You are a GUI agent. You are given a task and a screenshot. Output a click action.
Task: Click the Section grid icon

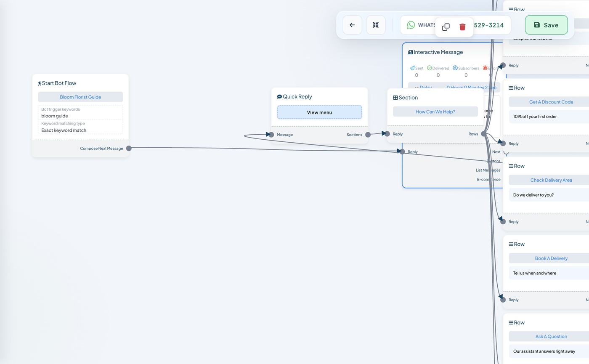click(395, 98)
